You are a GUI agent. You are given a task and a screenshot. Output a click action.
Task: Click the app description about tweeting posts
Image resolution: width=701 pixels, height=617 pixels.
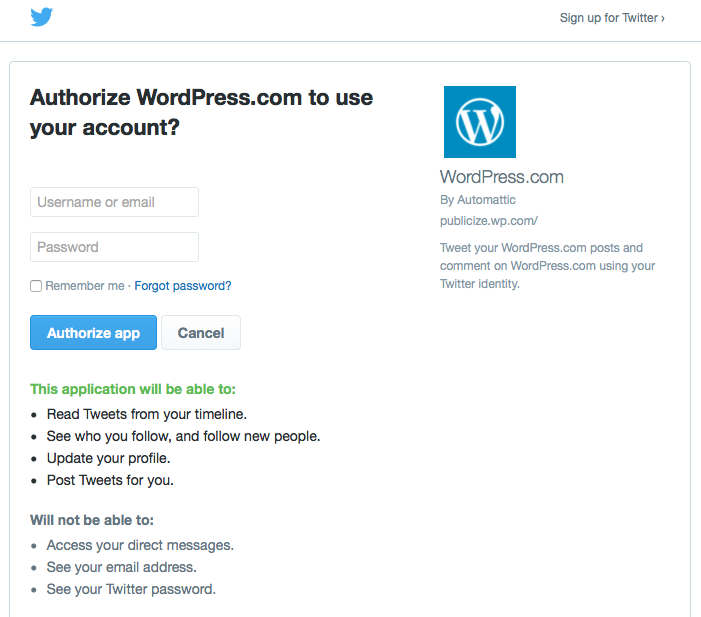547,266
